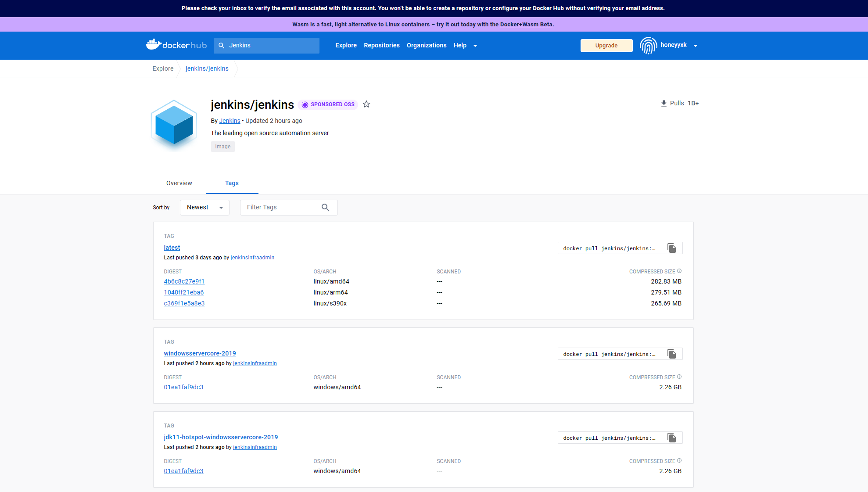This screenshot has width=868, height=492.
Task: Click the Docker Hub whale logo
Action: click(x=176, y=45)
